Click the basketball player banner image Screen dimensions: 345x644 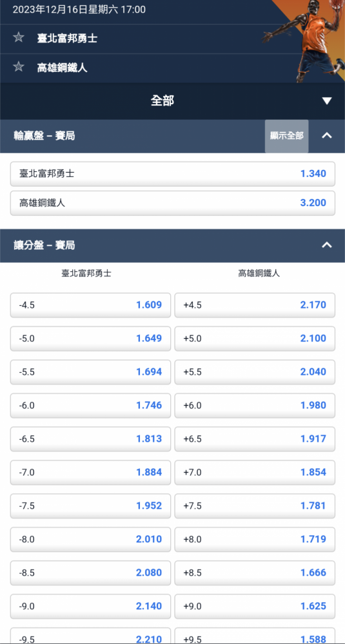(x=304, y=41)
